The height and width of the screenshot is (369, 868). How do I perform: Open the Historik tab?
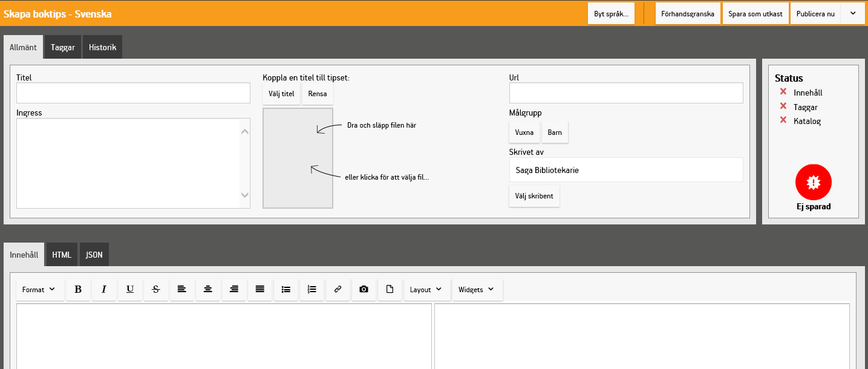[103, 47]
